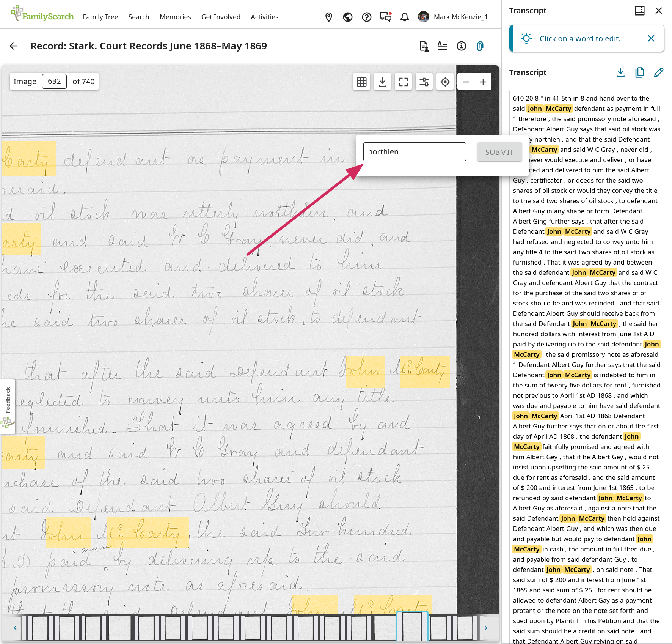
Task: Open the globe language icon
Action: pyautogui.click(x=348, y=17)
